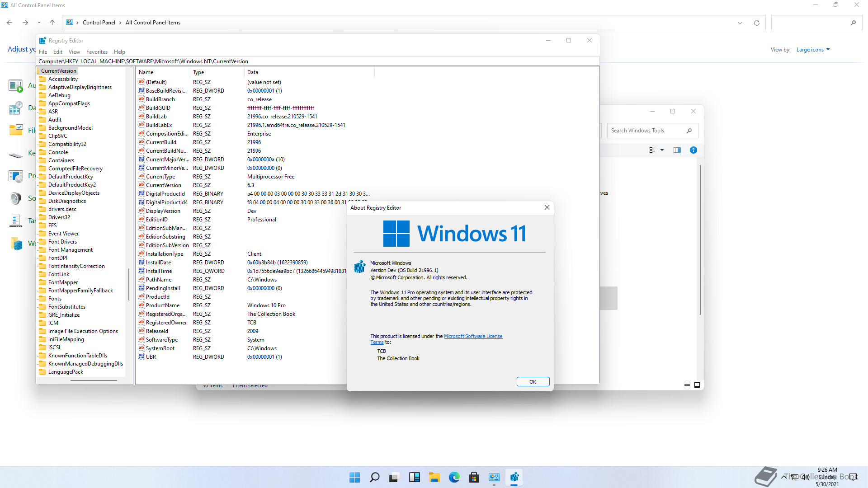The height and width of the screenshot is (488, 868).
Task: Show hidden system tray icons
Action: (784, 477)
